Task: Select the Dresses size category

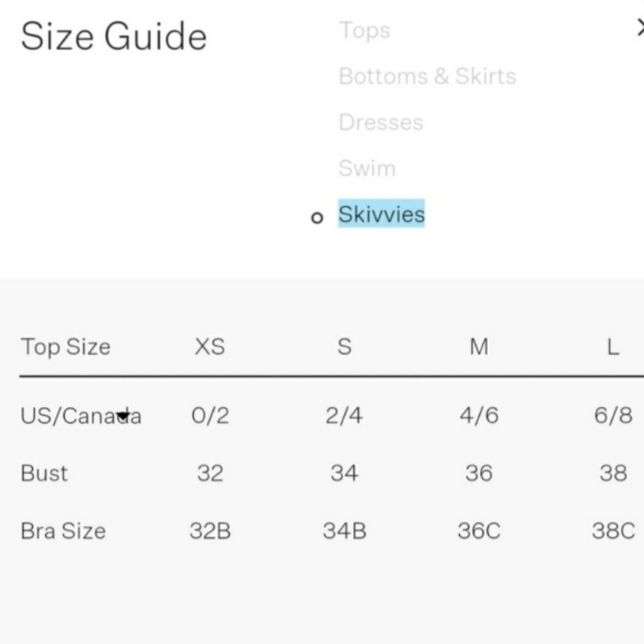Action: [x=381, y=122]
